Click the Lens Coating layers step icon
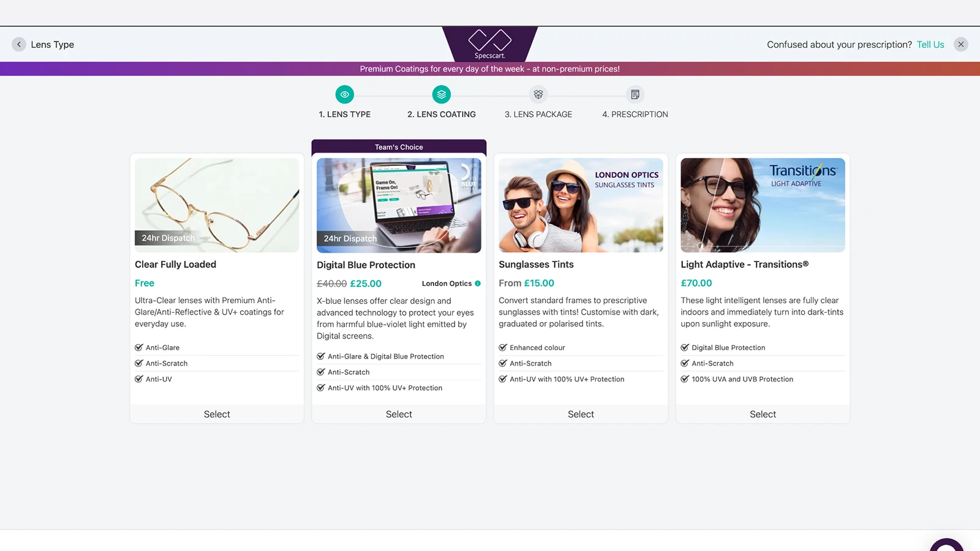Screen dimensions: 980x551 (x=441, y=94)
